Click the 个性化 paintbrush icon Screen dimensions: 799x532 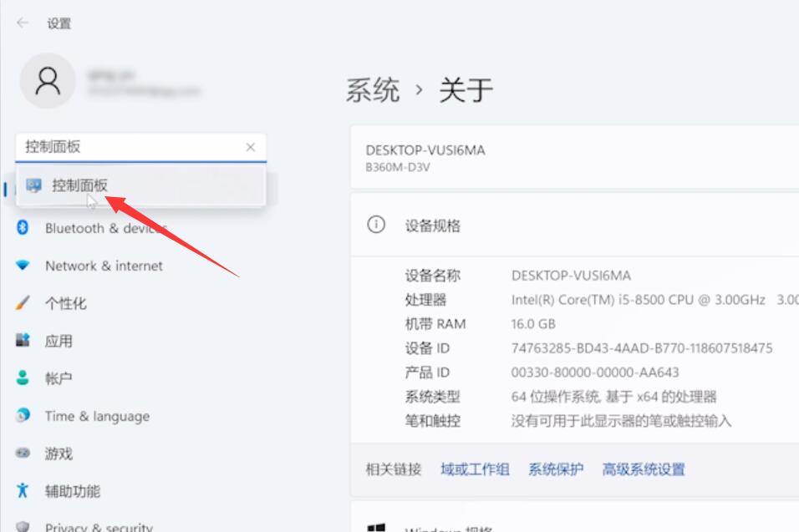coord(23,303)
